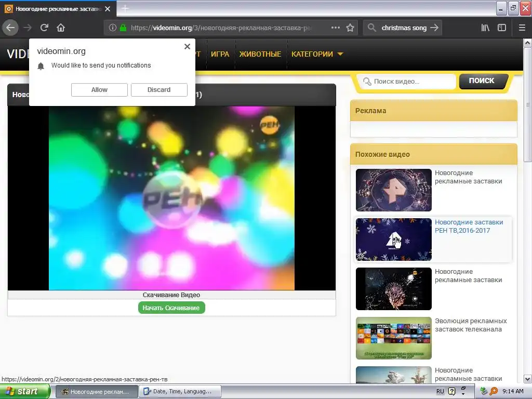Click the notification bell icon
Image resolution: width=532 pixels, height=399 pixels.
click(x=41, y=66)
